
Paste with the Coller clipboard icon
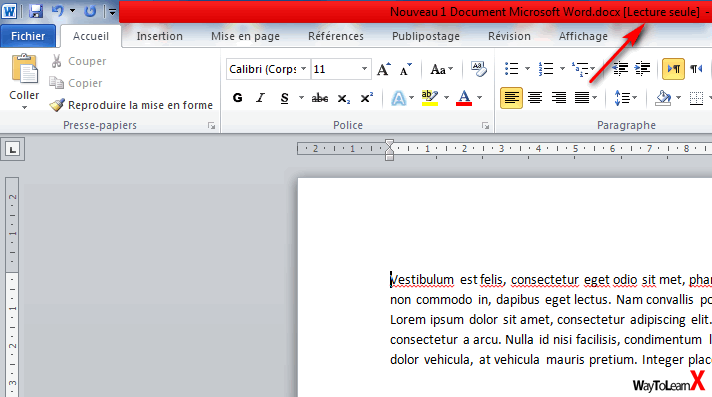coord(25,69)
